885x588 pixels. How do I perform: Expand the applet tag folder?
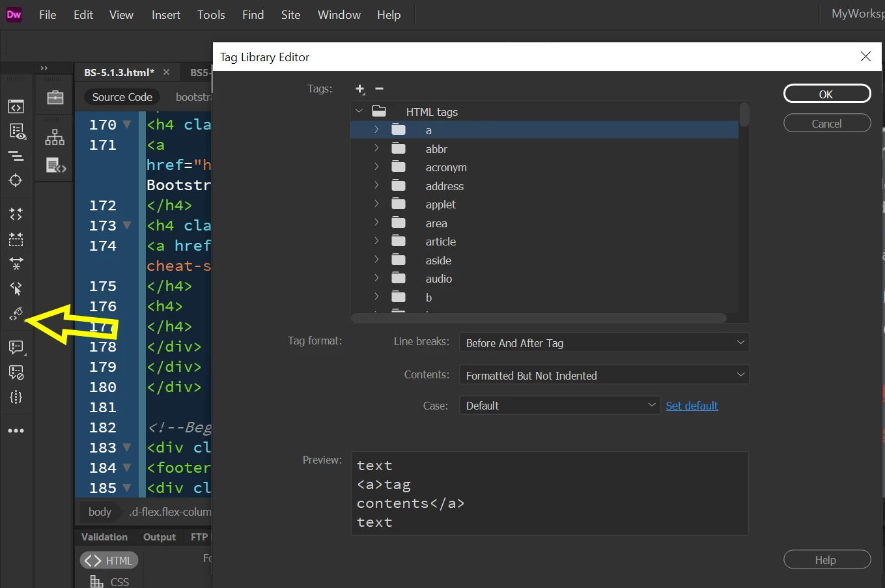pos(376,204)
